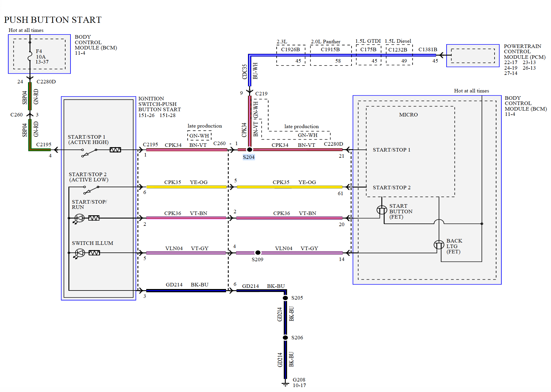Click the S209 splice dot
The width and height of the screenshot is (551, 392).
(258, 252)
